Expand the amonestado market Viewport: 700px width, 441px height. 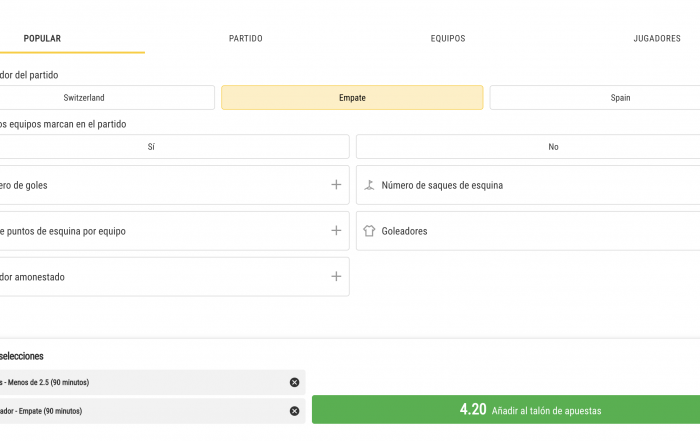(x=336, y=276)
